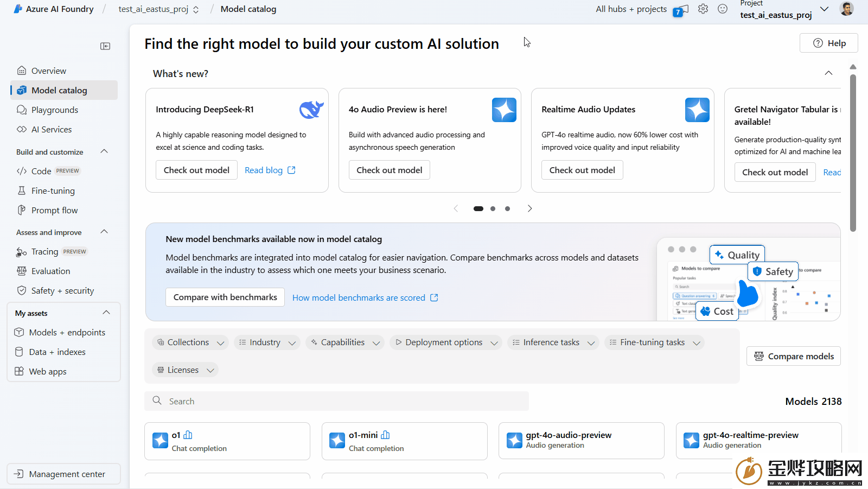Screen dimensions: 868x489
Task: Click Check out model for DeepSeek-R1
Action: pos(196,170)
